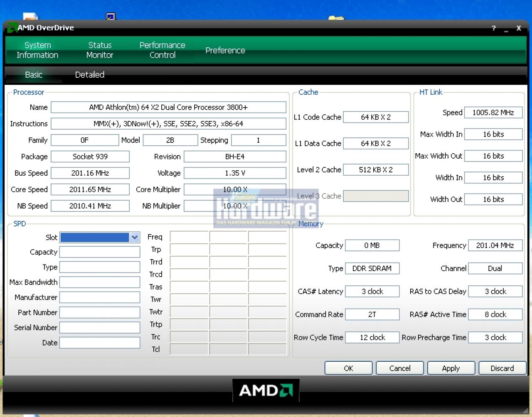Click the AMD OverDrive logo in title bar
The height and width of the screenshot is (417, 532).
click(12, 28)
